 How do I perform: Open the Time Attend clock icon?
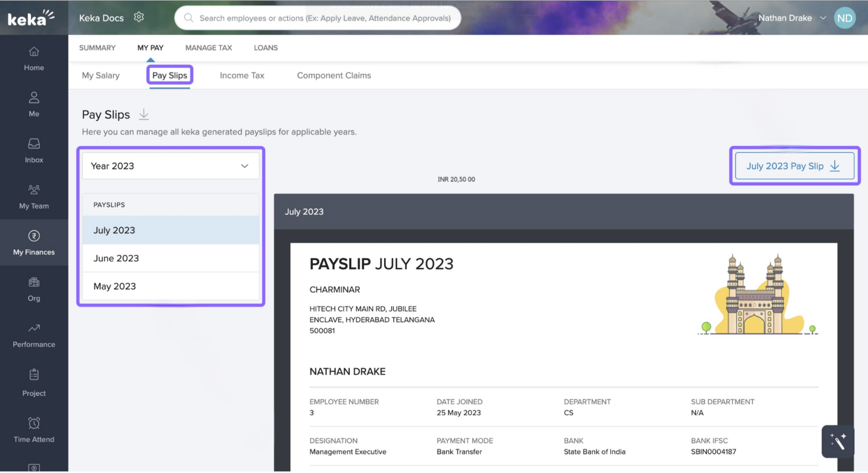(34, 424)
